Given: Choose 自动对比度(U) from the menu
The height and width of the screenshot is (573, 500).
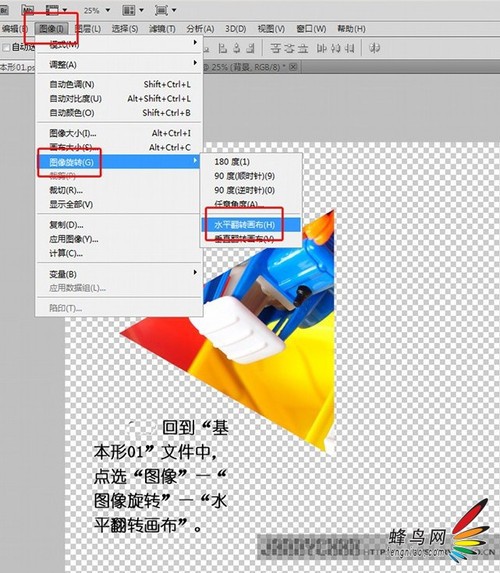Looking at the screenshot, I should [x=119, y=98].
